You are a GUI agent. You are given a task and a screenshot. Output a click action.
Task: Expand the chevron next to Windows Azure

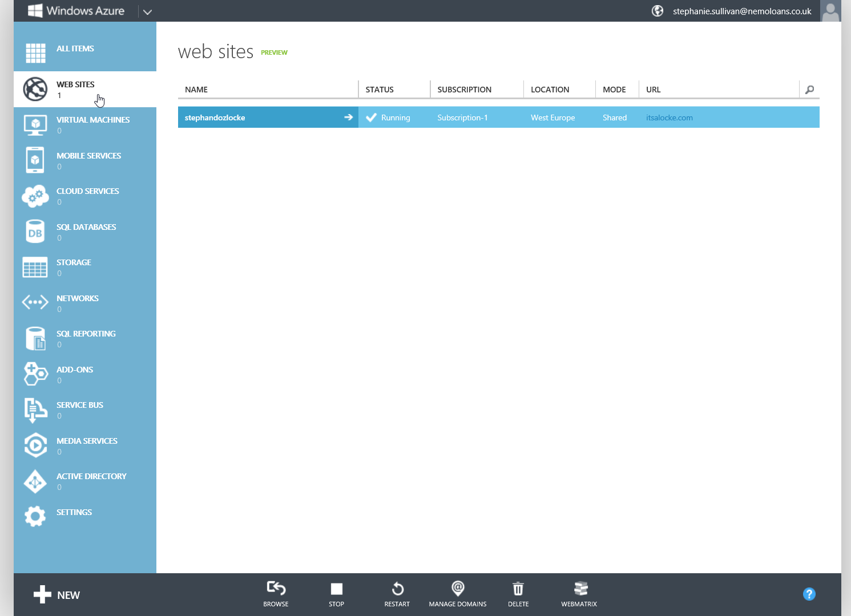[147, 11]
